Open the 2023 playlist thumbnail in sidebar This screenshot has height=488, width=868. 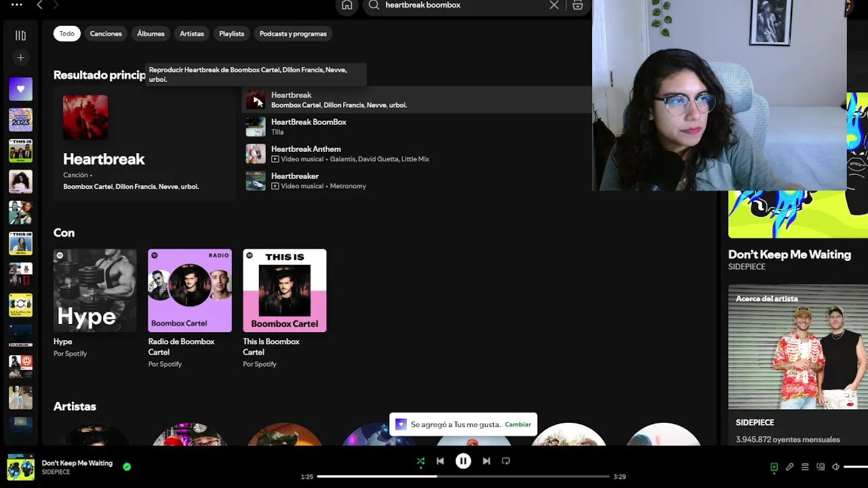(20, 120)
